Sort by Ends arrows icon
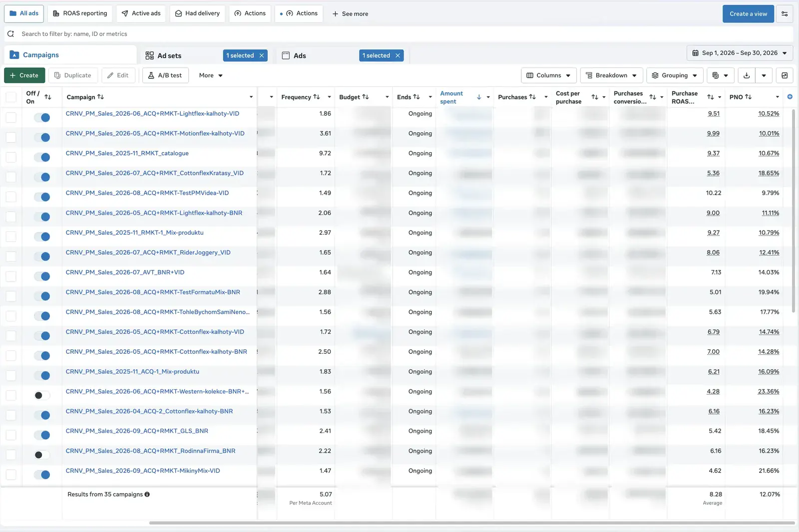This screenshot has width=799, height=532. pyautogui.click(x=416, y=97)
